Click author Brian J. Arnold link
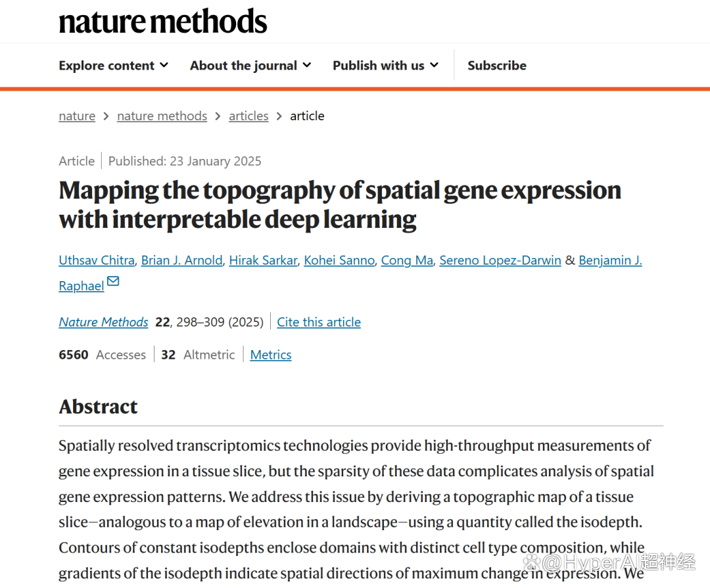 [182, 260]
